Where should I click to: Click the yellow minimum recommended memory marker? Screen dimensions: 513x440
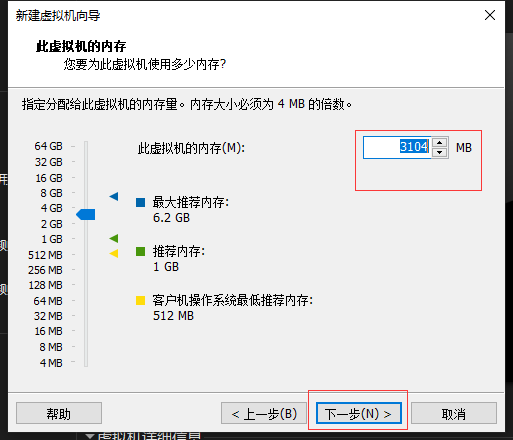pos(114,253)
